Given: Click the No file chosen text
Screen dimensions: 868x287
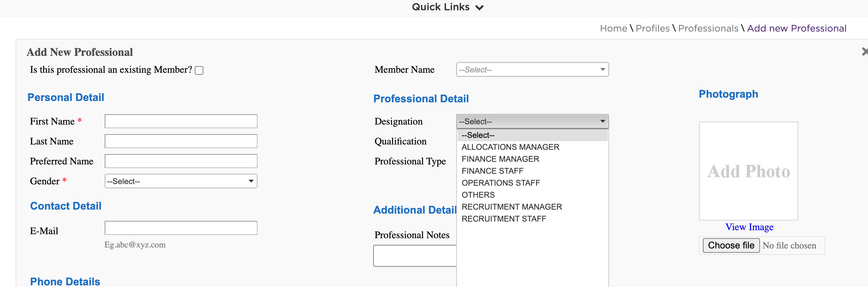Looking at the screenshot, I should tap(789, 245).
